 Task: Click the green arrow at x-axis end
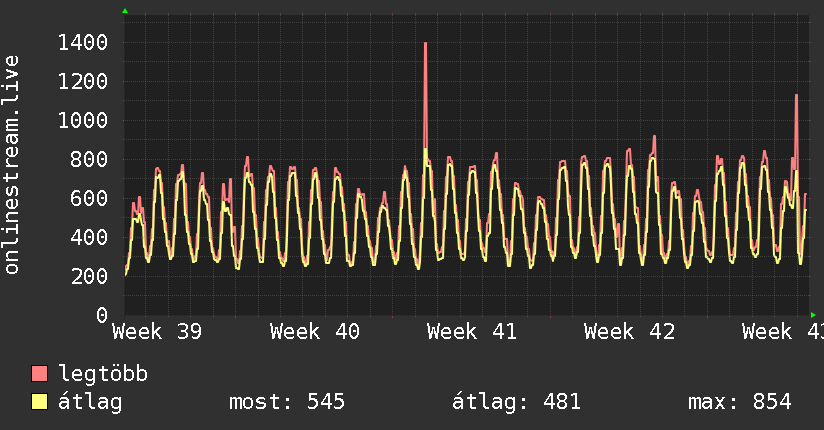click(813, 315)
